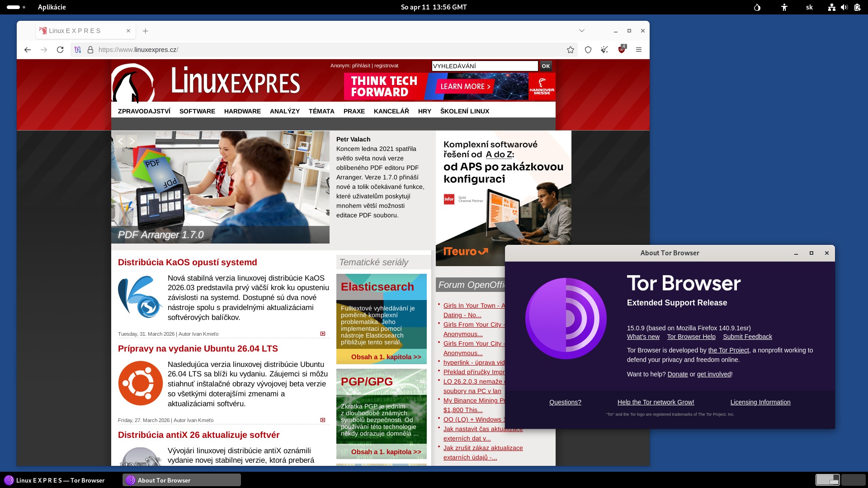Open a new tab with the plus icon
868x488 pixels.
(145, 31)
